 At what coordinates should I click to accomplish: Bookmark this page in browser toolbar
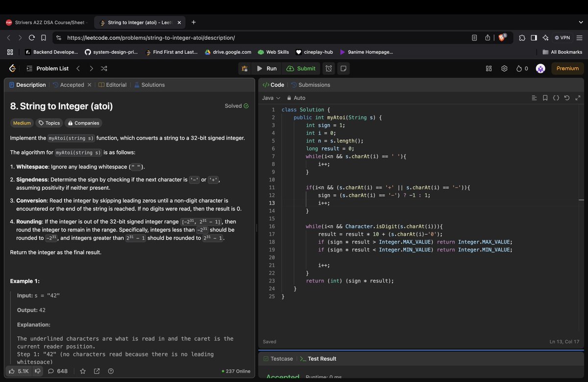click(43, 38)
